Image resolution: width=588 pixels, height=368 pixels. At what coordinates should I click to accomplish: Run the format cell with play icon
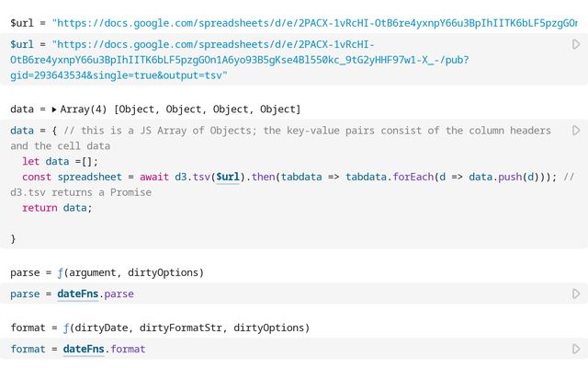click(576, 349)
